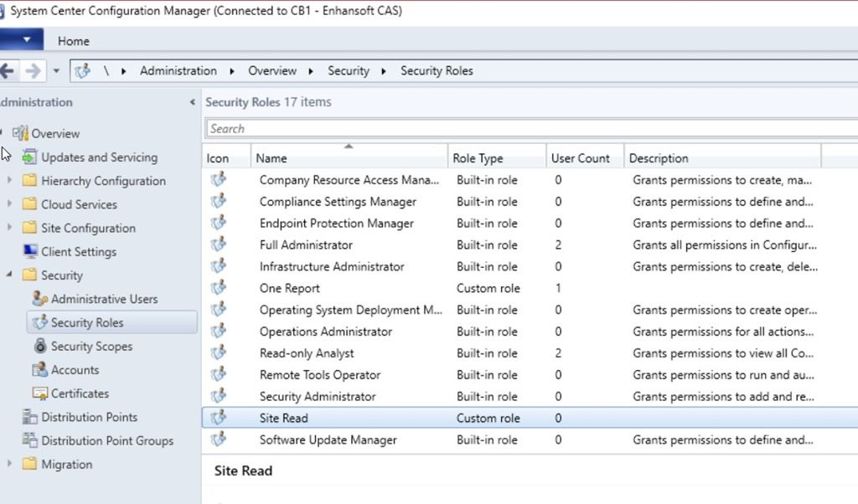
Task: Click the Company Resource Access Manager row icon
Action: tap(219, 179)
